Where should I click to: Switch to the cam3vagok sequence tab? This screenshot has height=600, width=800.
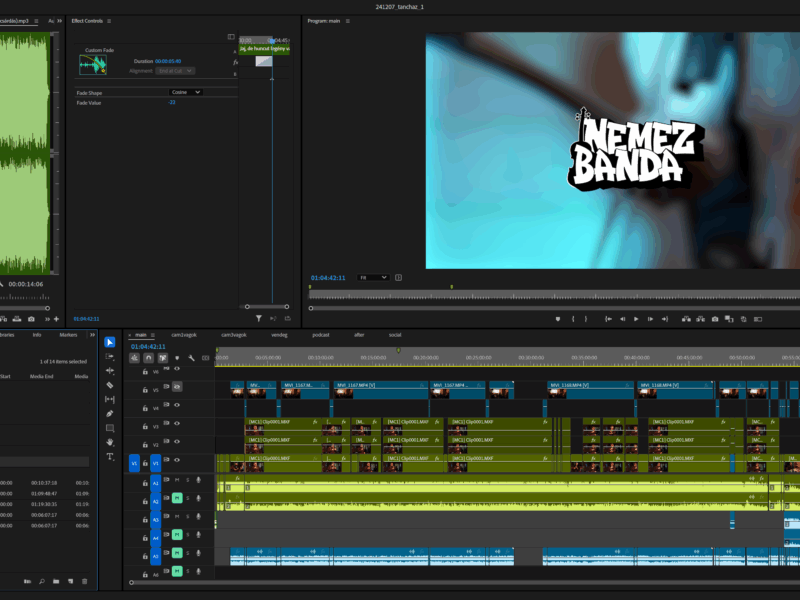(234, 335)
